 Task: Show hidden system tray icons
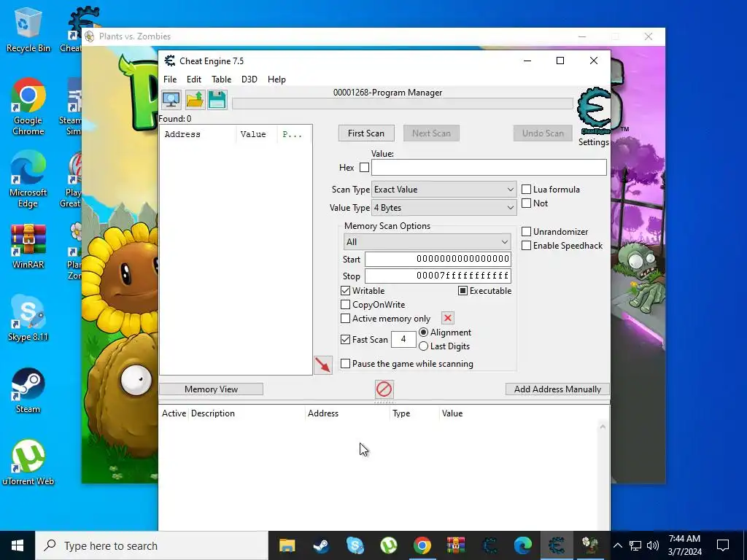coord(617,545)
